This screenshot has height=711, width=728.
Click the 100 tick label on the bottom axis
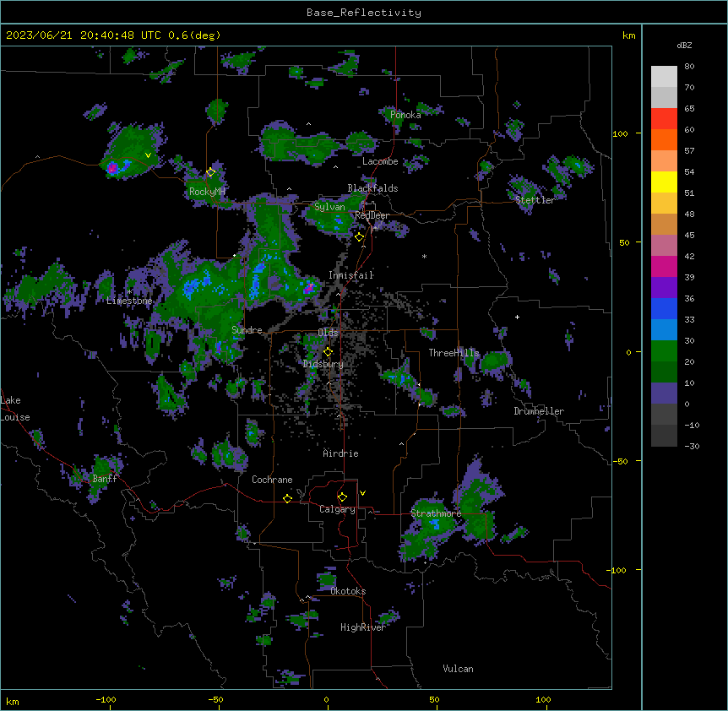pos(543,699)
